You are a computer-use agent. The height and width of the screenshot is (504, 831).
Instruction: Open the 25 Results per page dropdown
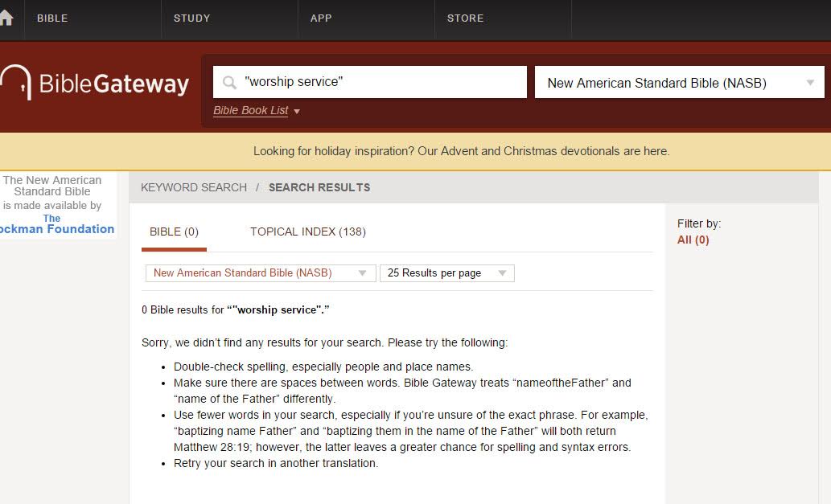point(446,273)
